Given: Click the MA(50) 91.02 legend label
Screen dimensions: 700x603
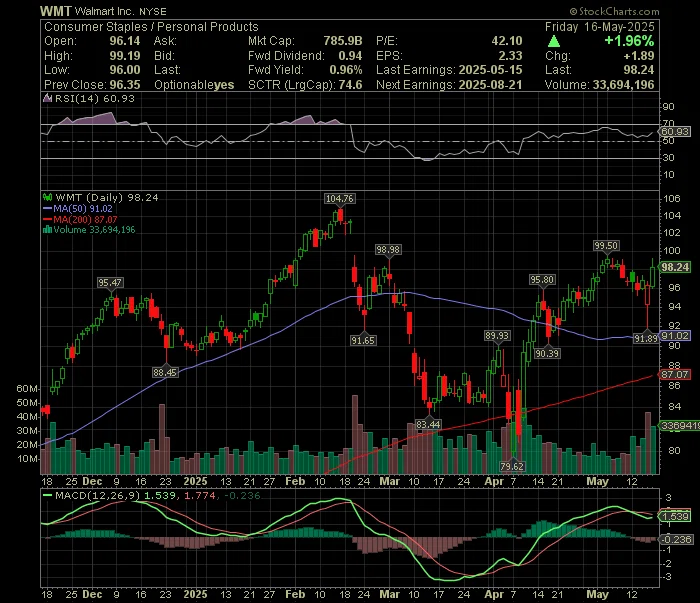Looking at the screenshot, I should [83, 208].
